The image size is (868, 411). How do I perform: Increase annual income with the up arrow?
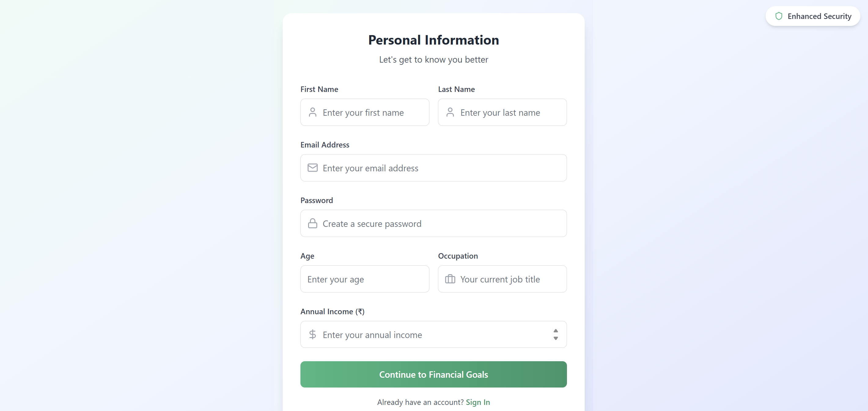tap(555, 331)
